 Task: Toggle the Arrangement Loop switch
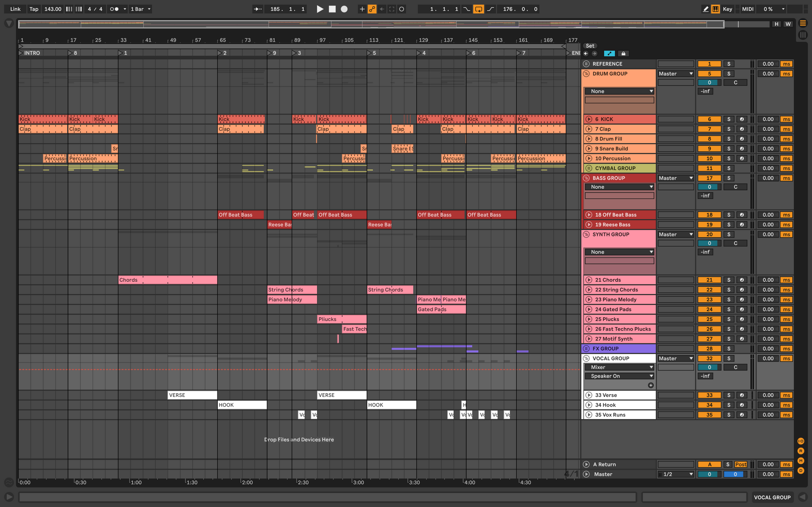(x=478, y=9)
